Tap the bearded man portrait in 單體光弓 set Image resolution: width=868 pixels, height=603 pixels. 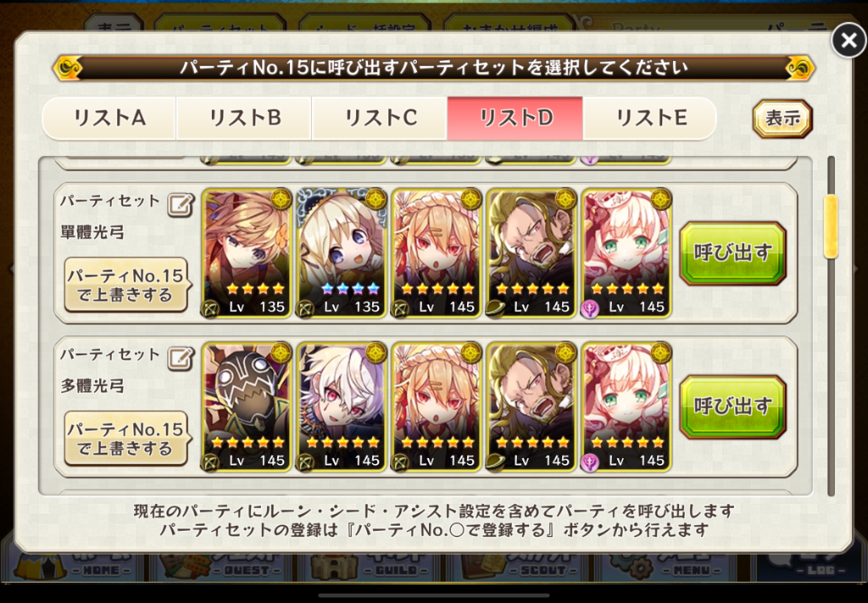pyautogui.click(x=531, y=254)
